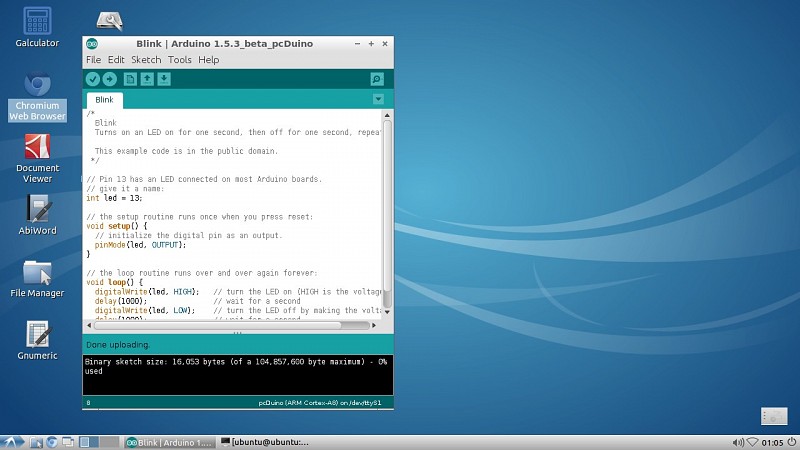Open Document Viewer desktop icon
This screenshot has height=450, width=800.
37,158
